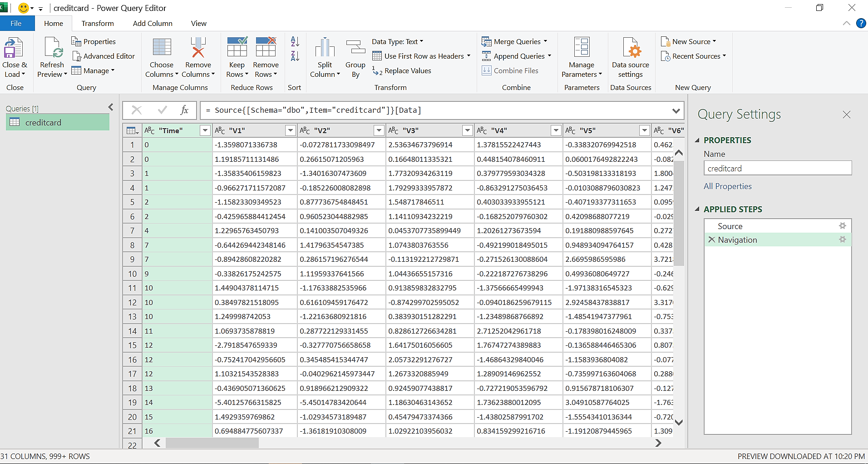Click the Split Column icon
Viewport: 868px width, 464px height.
pos(325,48)
